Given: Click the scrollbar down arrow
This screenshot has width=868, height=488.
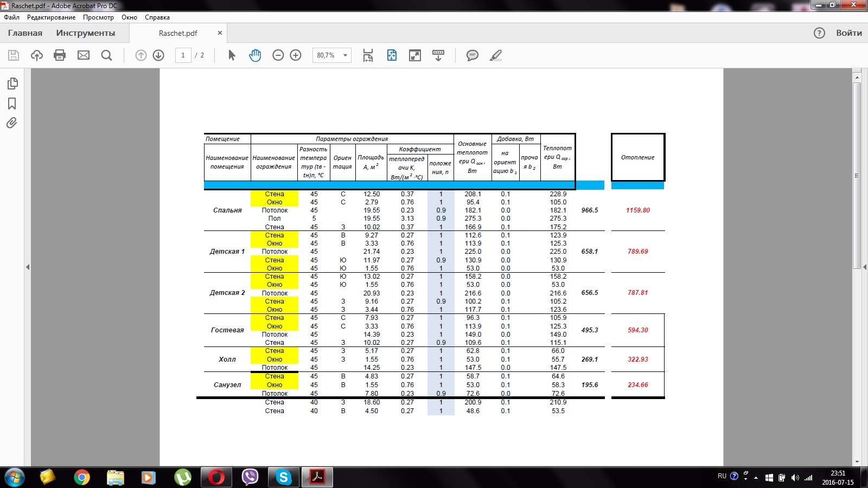Looking at the screenshot, I should point(857,462).
